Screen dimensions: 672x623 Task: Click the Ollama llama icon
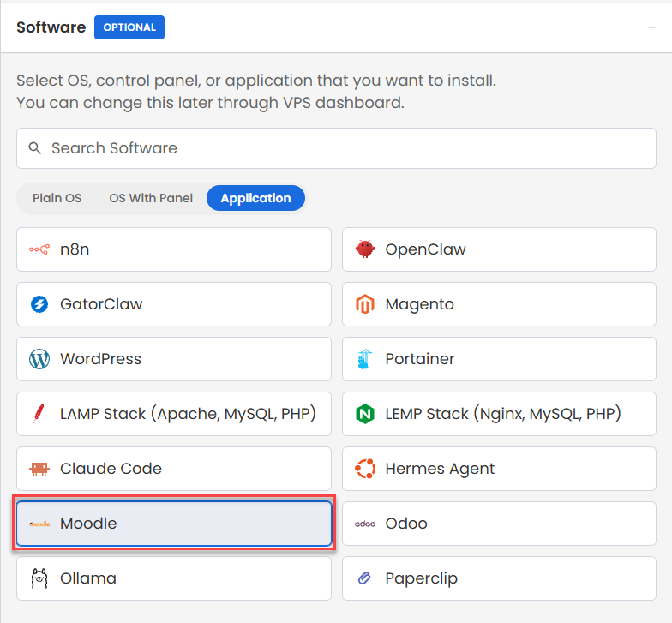point(39,578)
